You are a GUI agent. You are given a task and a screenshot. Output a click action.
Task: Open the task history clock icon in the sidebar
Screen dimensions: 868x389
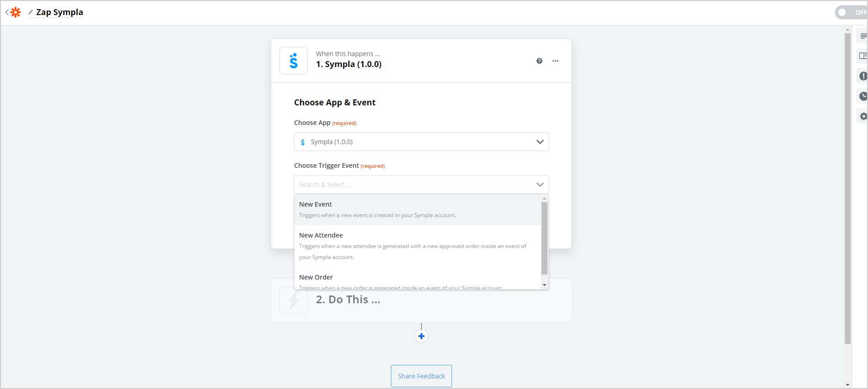tap(863, 96)
